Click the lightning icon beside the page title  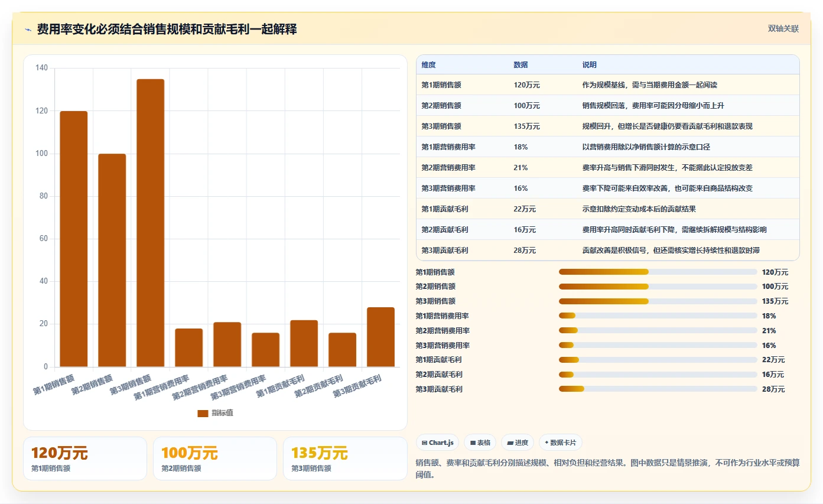coord(28,30)
